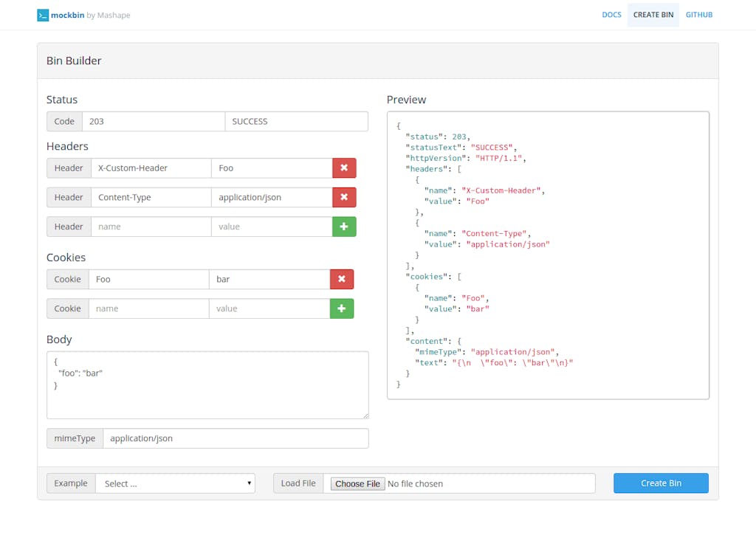The image size is (756, 552).
Task: Click the mockbin terminal logo icon
Action: (43, 15)
